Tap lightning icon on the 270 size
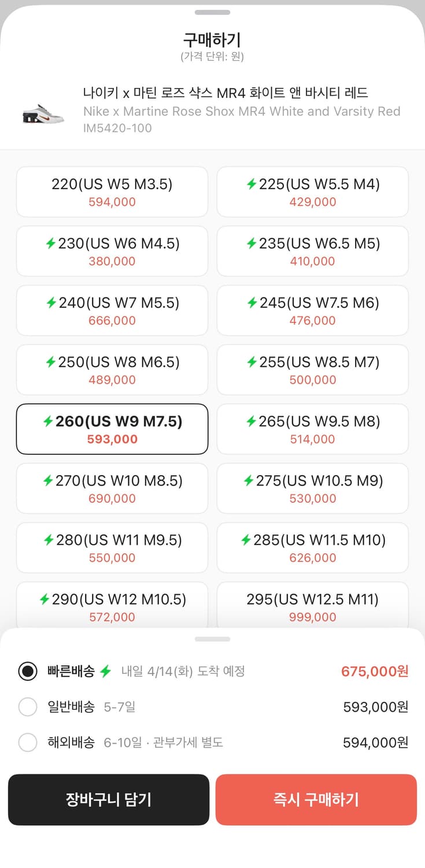Viewport: 425px width, 868px height. [49, 481]
